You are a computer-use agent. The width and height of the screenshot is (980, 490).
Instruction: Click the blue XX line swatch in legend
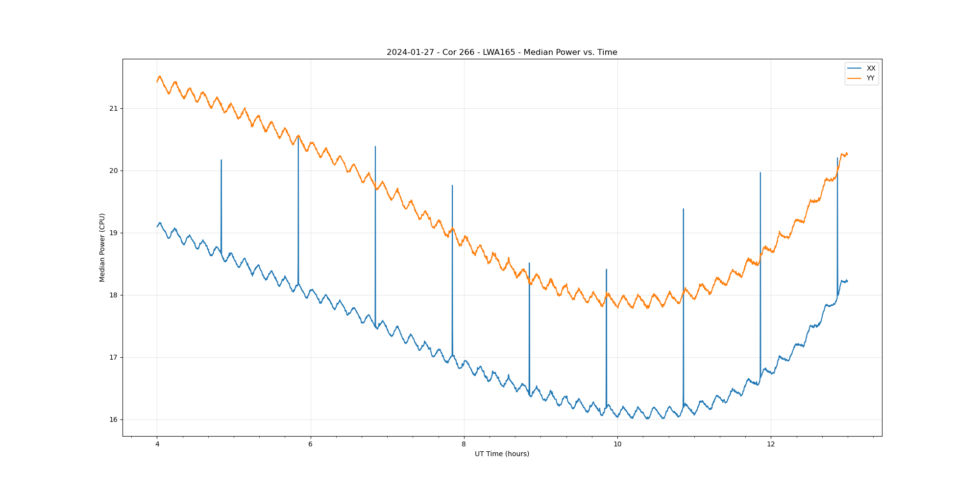855,68
